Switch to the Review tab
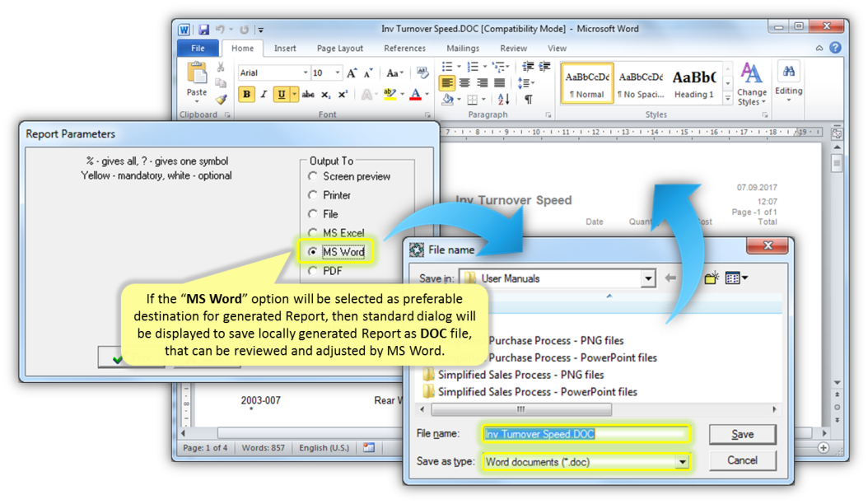868x504 pixels. click(514, 49)
